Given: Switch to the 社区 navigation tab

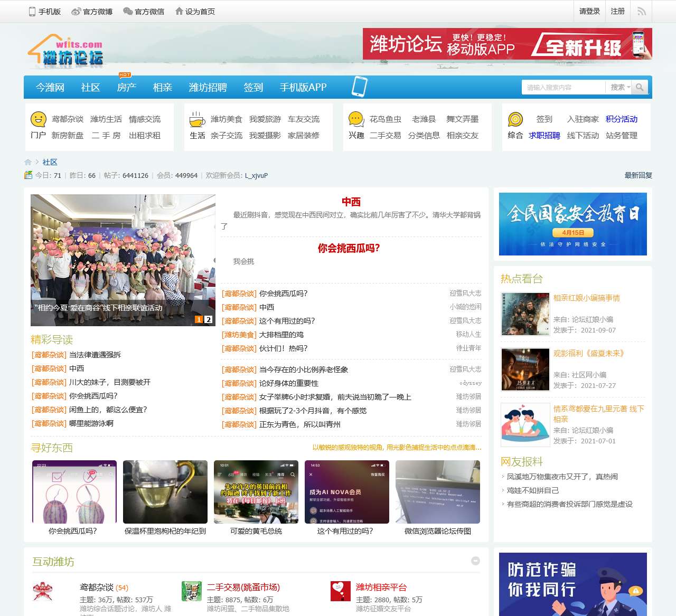Looking at the screenshot, I should 90,88.
